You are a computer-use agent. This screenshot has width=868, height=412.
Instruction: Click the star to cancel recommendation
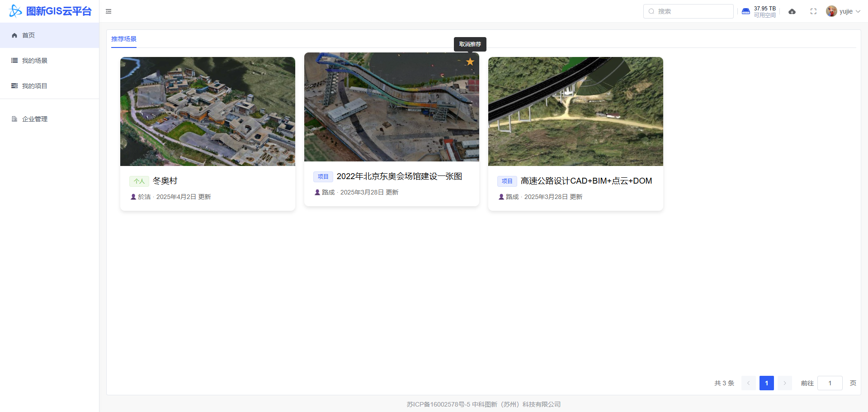coord(470,62)
